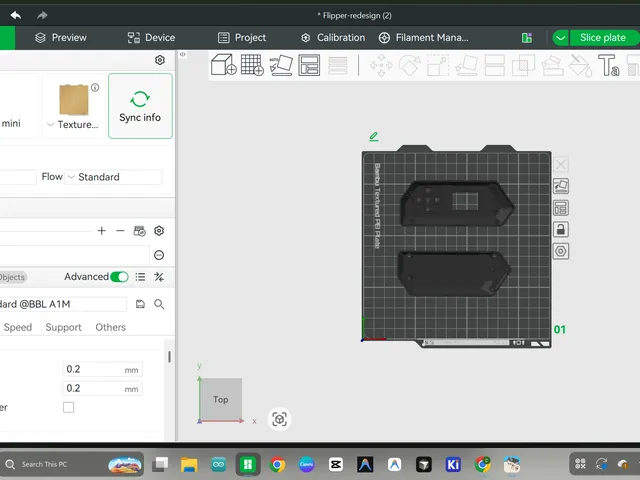Click the compare presets icon
The image size is (640, 480).
point(159,277)
